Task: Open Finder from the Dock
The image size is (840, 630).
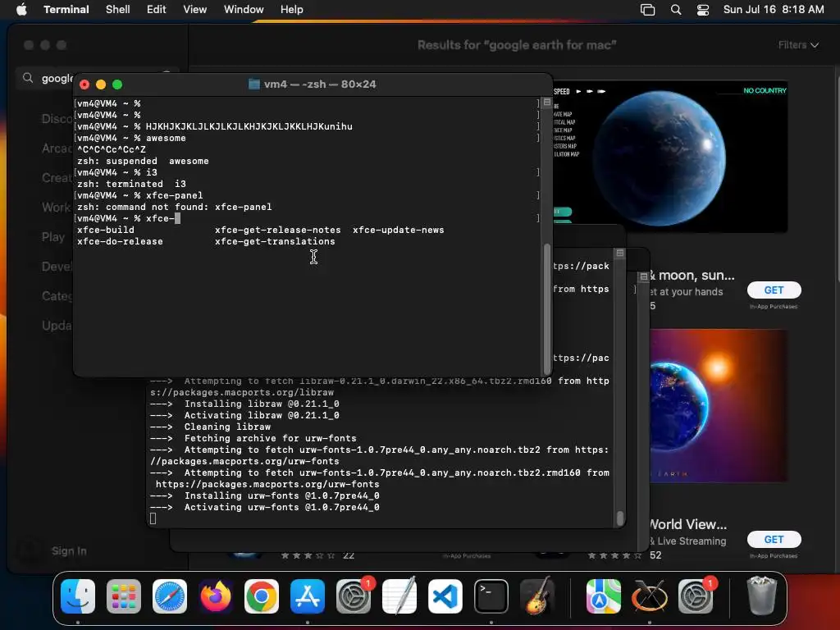Action: [x=78, y=596]
